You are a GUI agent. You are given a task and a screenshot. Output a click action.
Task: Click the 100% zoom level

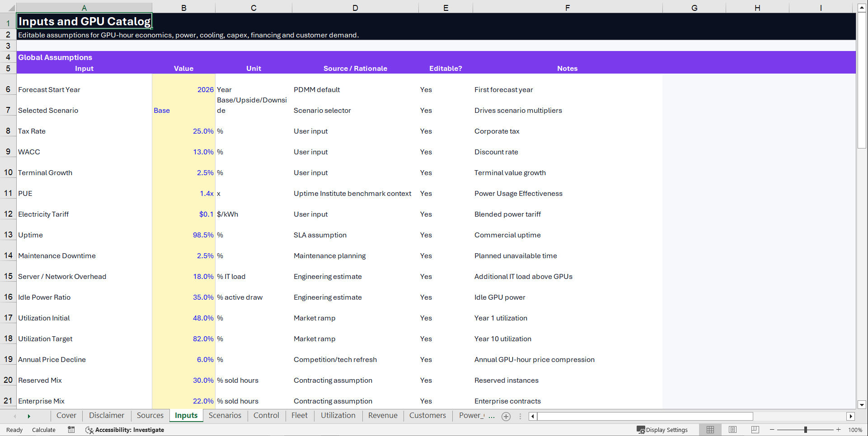(855, 430)
